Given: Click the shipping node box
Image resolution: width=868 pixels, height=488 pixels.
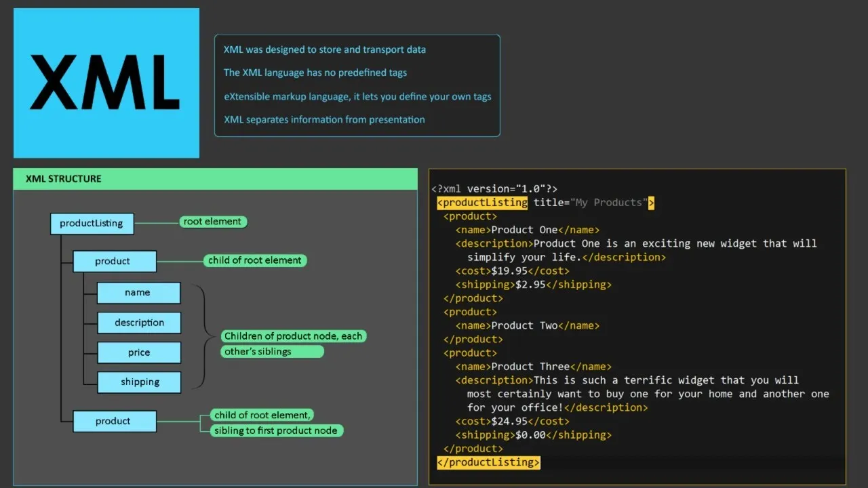Looking at the screenshot, I should [139, 382].
